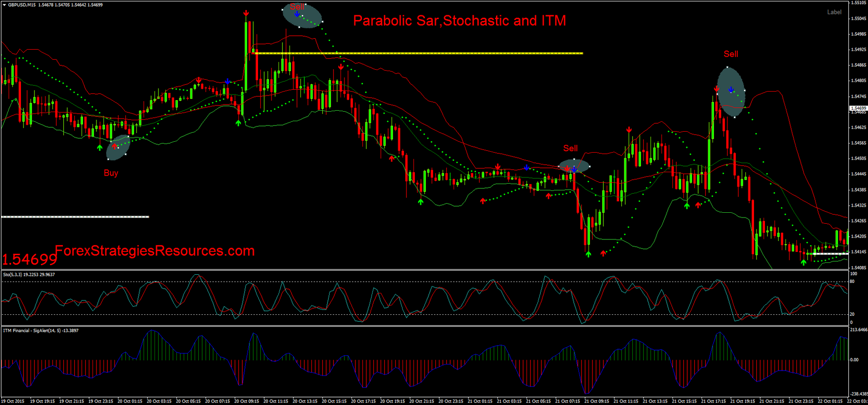Click price scale value 1.54745
This screenshot has height=405, width=868.
tap(858, 96)
